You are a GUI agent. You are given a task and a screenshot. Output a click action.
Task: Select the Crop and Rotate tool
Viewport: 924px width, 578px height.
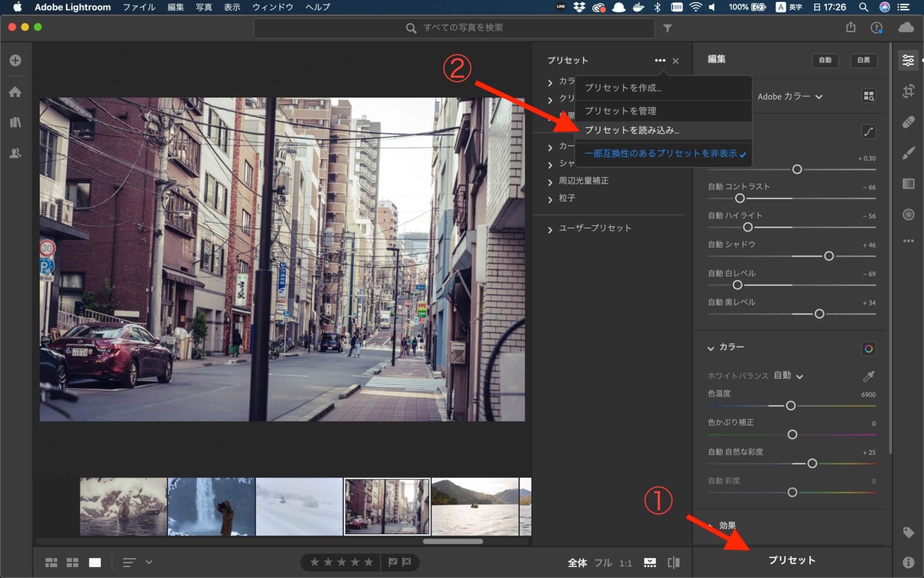click(x=908, y=91)
